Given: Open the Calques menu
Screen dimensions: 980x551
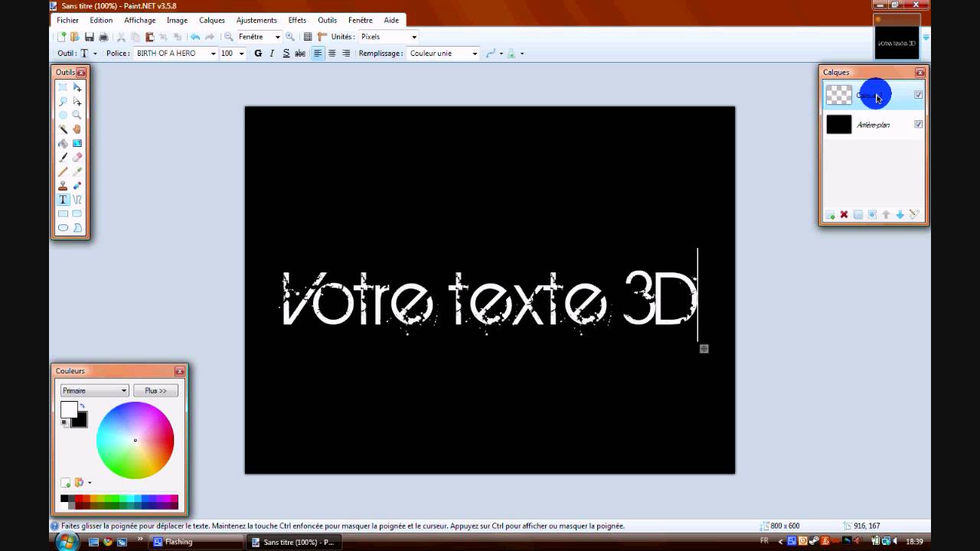Looking at the screenshot, I should pyautogui.click(x=212, y=21).
